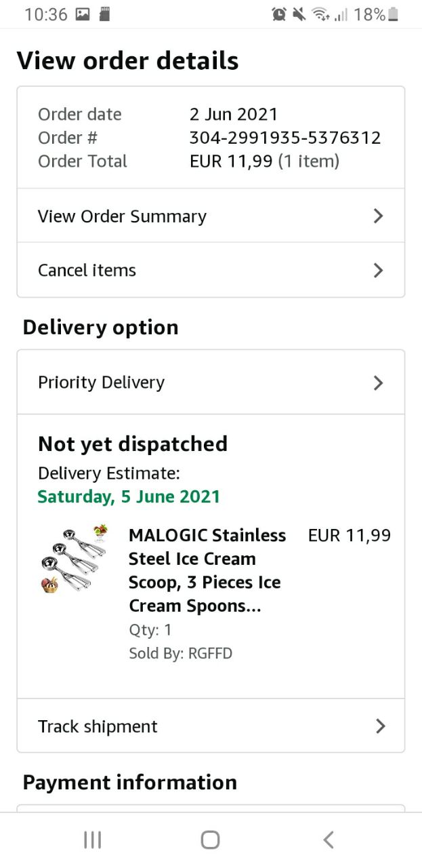Tap the Priority Delivery label

[101, 382]
